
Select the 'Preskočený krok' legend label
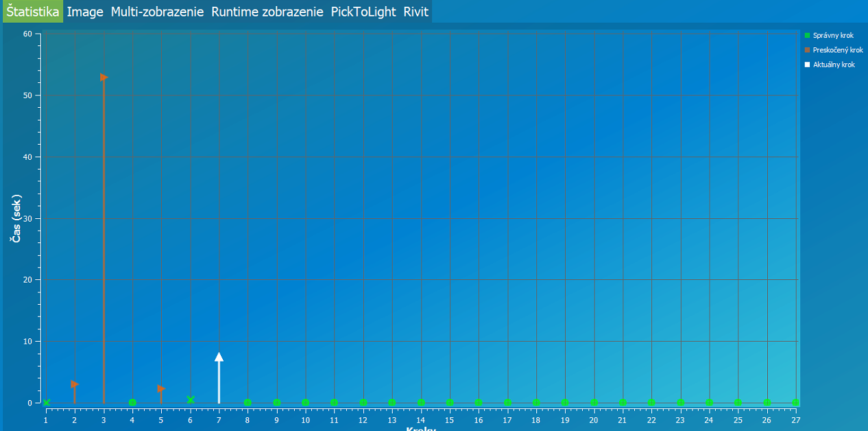pyautogui.click(x=838, y=50)
